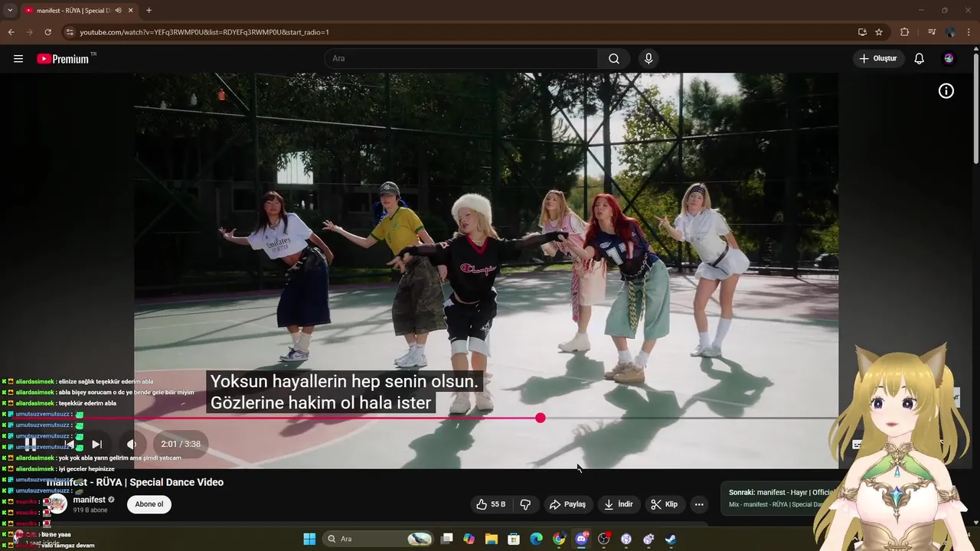Start voice search with the microphone icon
Screen dimensions: 980x551
click(x=648, y=59)
